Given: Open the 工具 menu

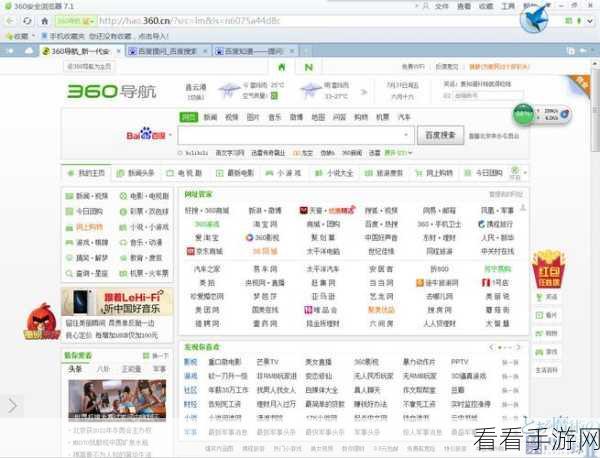Looking at the screenshot, I should pos(508,6).
